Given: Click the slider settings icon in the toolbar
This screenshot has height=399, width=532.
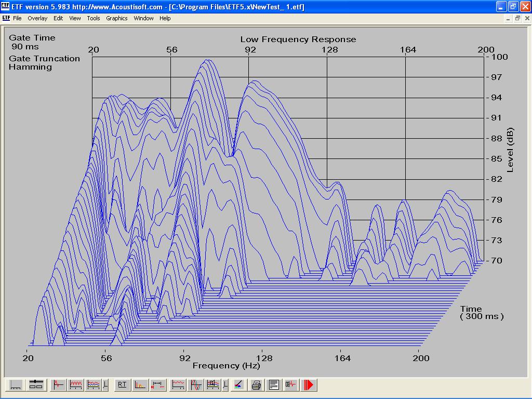Looking at the screenshot, I should pyautogui.click(x=35, y=385).
